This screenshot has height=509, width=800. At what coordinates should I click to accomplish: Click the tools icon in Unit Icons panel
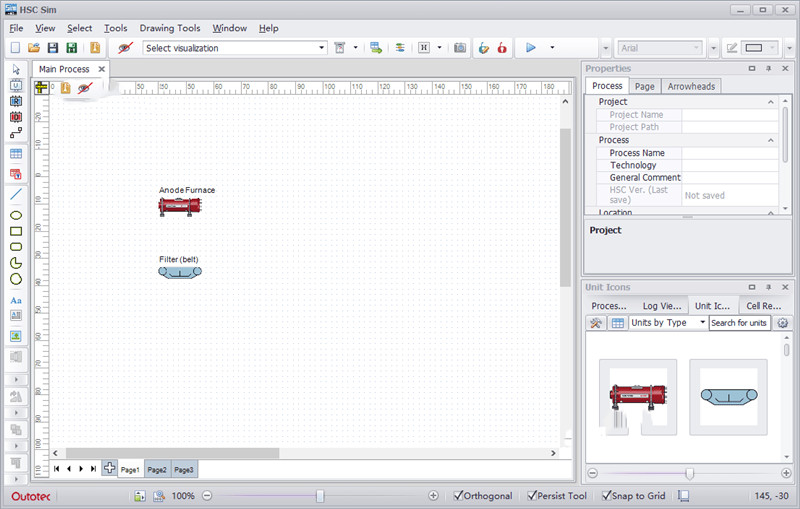595,323
